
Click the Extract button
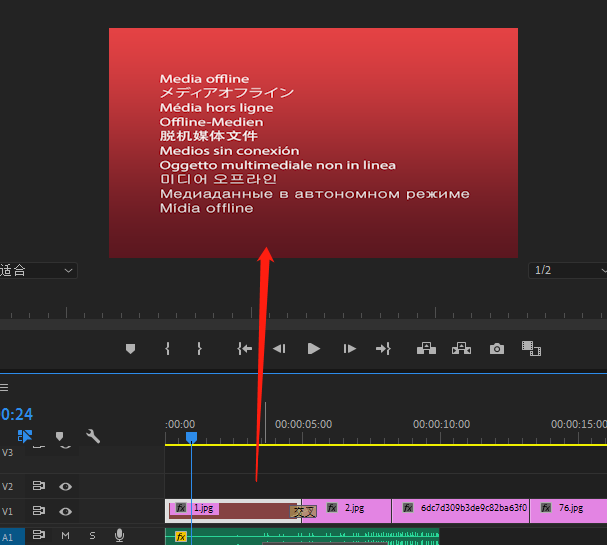[x=461, y=348]
